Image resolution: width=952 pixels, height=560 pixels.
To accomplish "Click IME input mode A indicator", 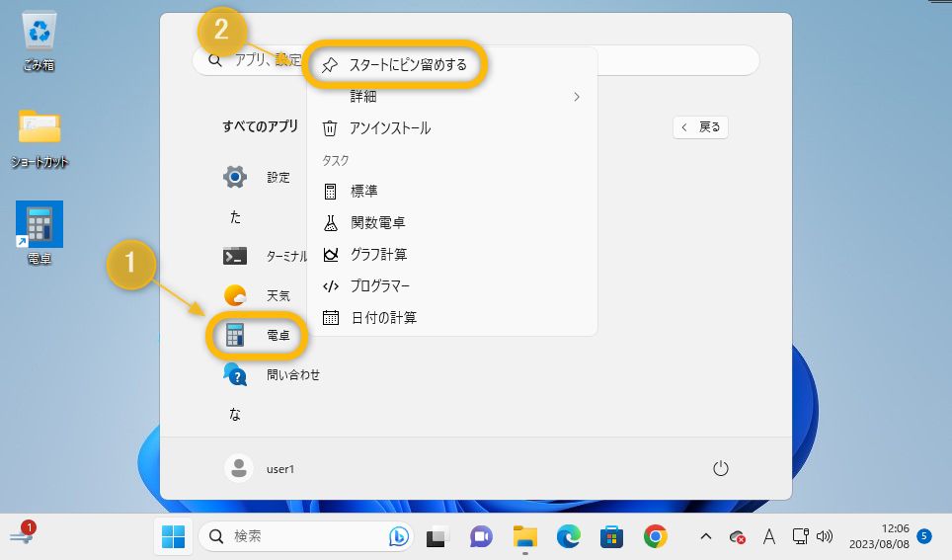I will (x=768, y=536).
